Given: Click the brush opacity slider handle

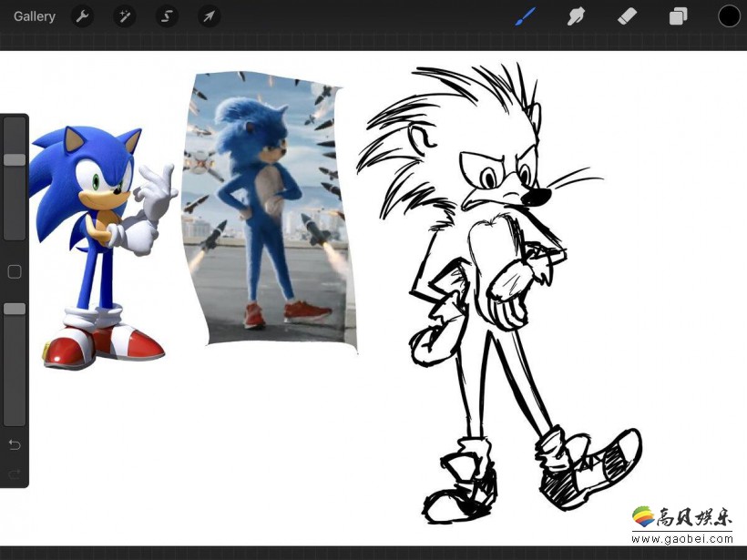Looking at the screenshot, I should tap(15, 309).
